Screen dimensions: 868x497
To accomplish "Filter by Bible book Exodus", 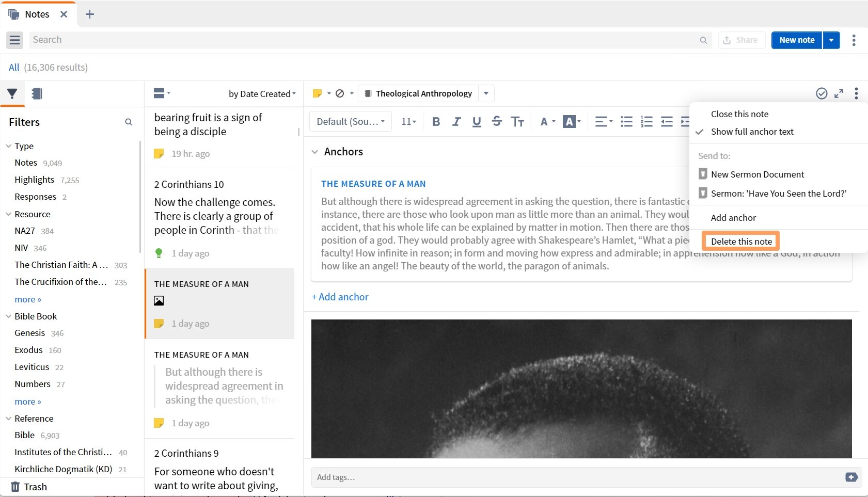I will point(38,350).
